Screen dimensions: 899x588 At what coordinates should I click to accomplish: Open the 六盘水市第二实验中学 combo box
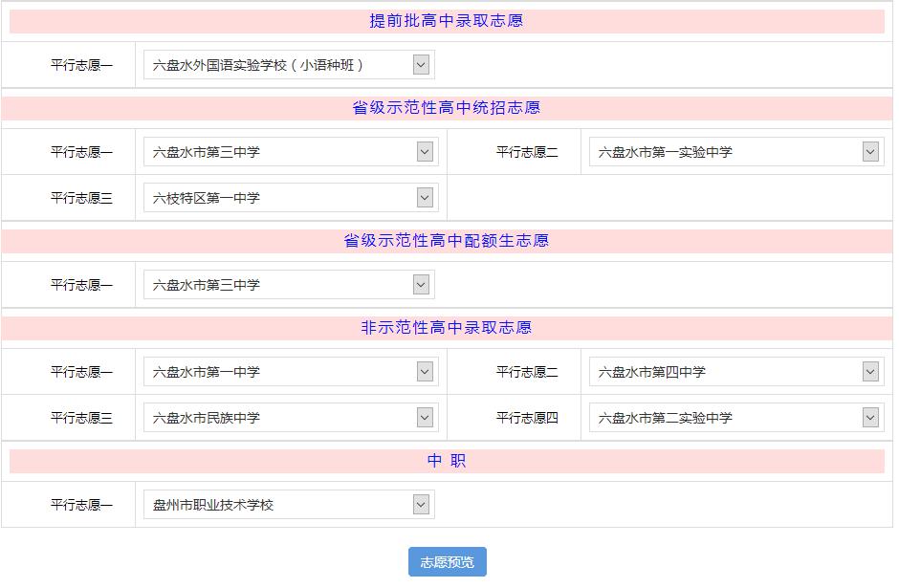736,417
